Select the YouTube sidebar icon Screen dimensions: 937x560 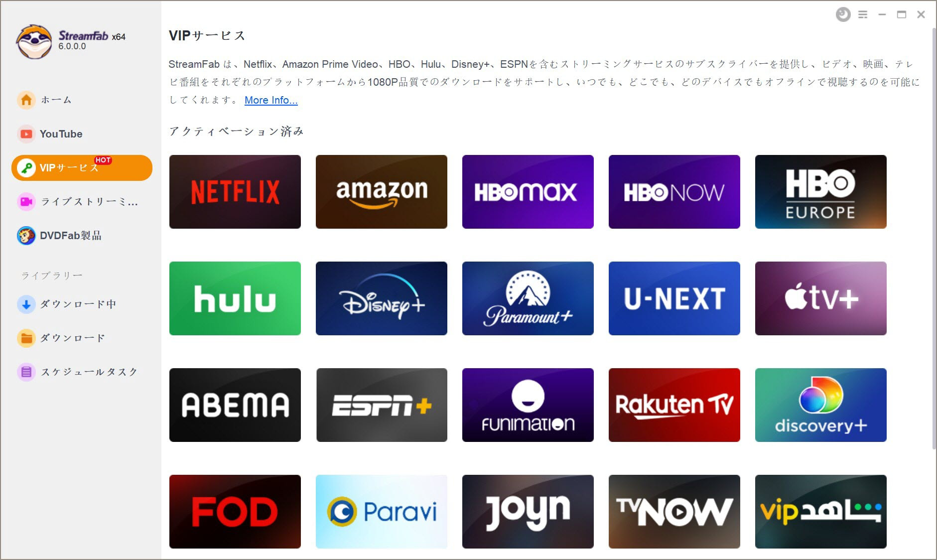click(26, 134)
